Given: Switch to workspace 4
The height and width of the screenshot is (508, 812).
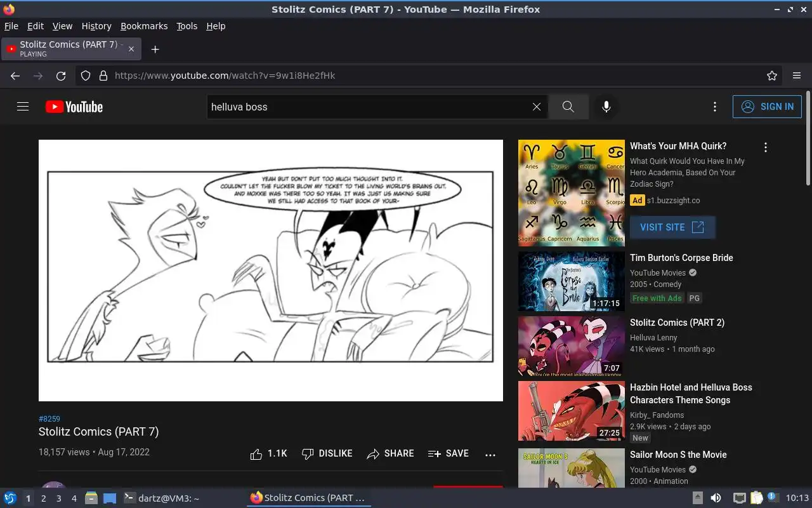Looking at the screenshot, I should coord(74,498).
